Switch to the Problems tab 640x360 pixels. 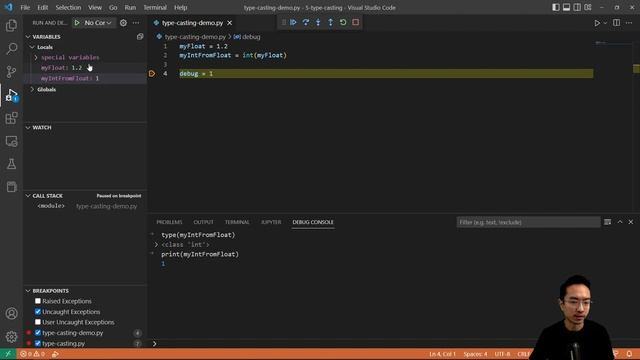point(169,222)
